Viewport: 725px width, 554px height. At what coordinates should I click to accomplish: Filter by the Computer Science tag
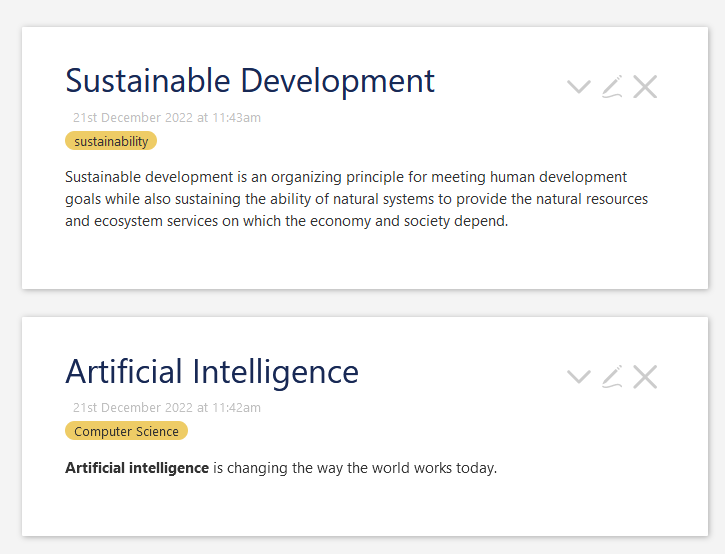pyautogui.click(x=126, y=431)
